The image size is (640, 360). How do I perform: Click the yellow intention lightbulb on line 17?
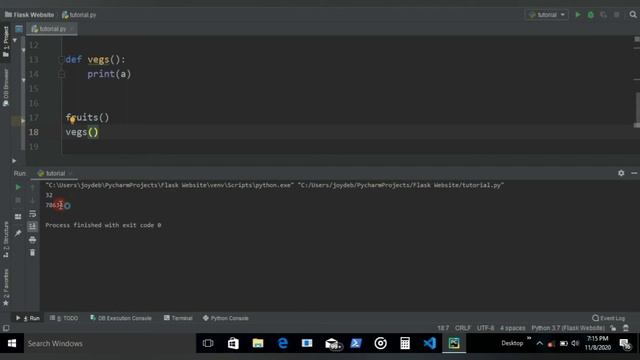(x=72, y=120)
